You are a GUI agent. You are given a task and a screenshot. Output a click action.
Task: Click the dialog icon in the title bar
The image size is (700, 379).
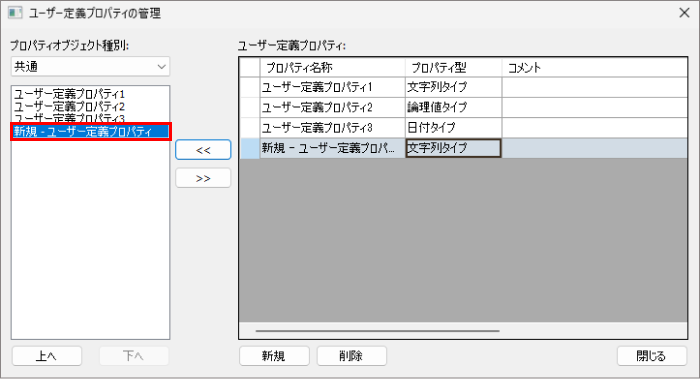(x=15, y=13)
